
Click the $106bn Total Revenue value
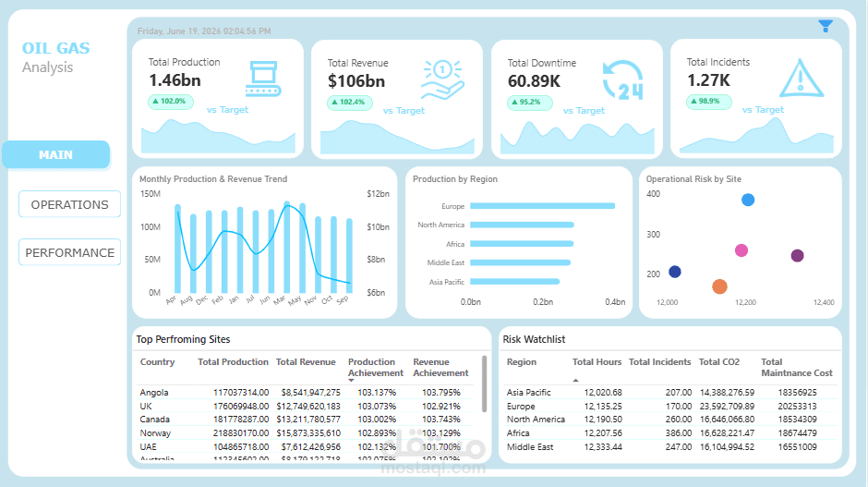click(x=356, y=81)
